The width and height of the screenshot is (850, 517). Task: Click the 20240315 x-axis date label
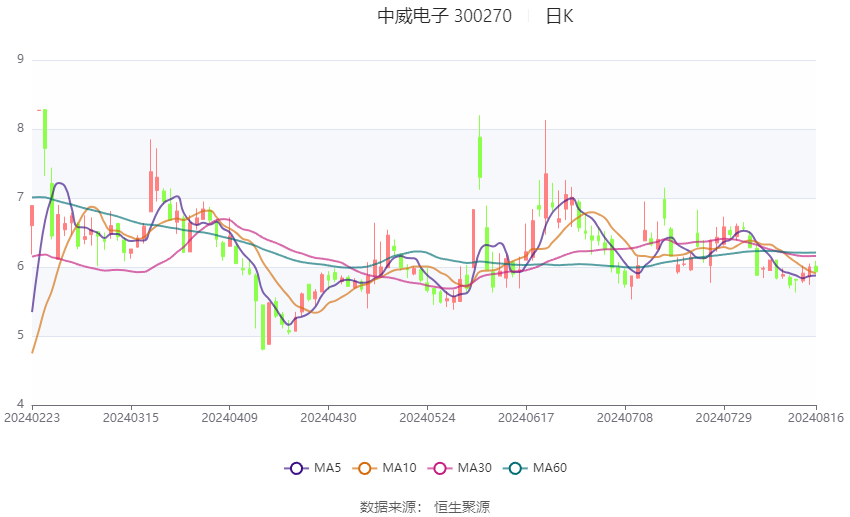131,418
